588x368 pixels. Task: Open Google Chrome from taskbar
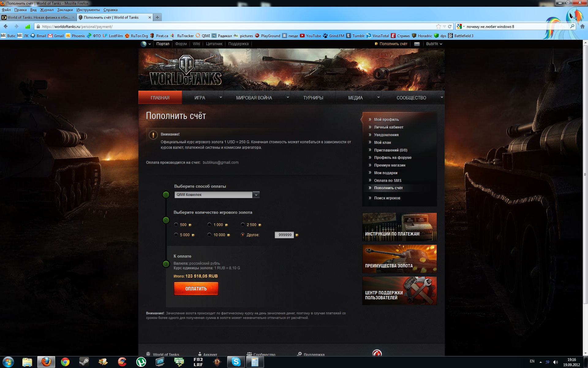pos(65,362)
